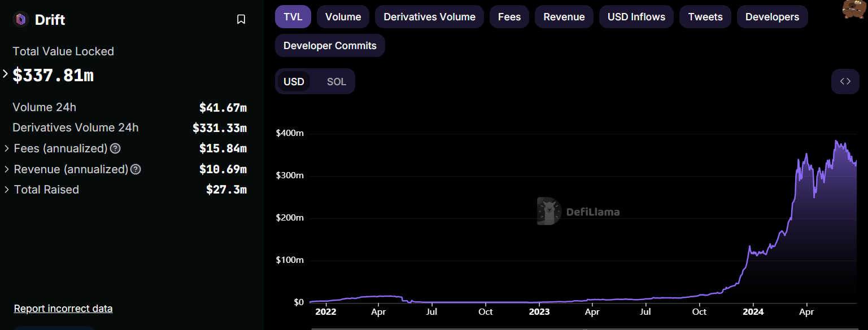Select USD chart denomination

[294, 82]
